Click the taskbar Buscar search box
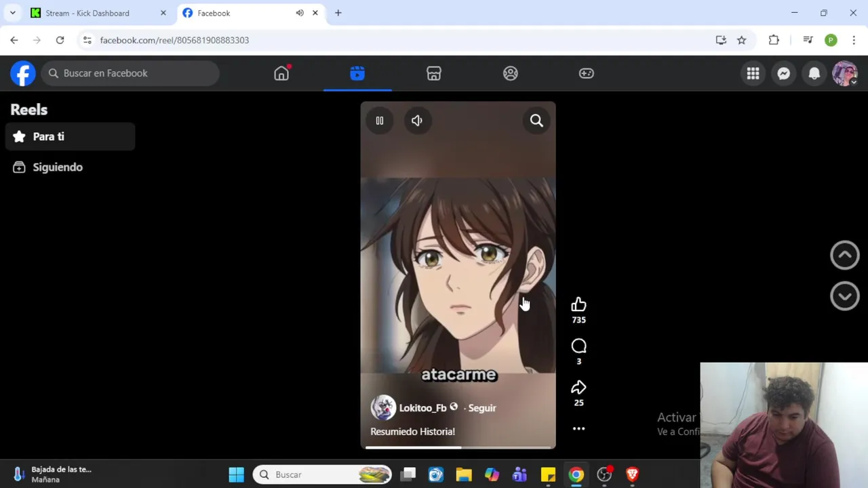The image size is (868, 488). click(323, 474)
